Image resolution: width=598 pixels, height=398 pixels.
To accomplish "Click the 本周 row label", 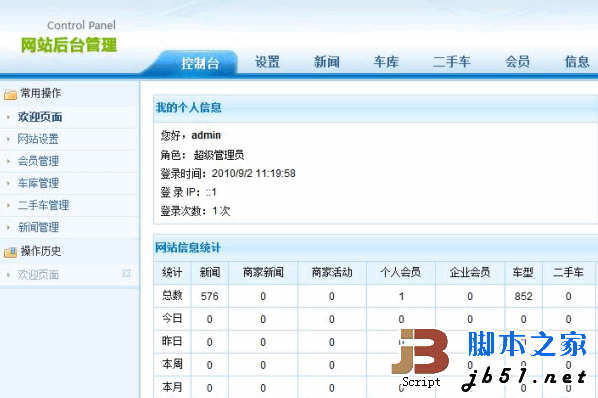I will click(x=172, y=364).
